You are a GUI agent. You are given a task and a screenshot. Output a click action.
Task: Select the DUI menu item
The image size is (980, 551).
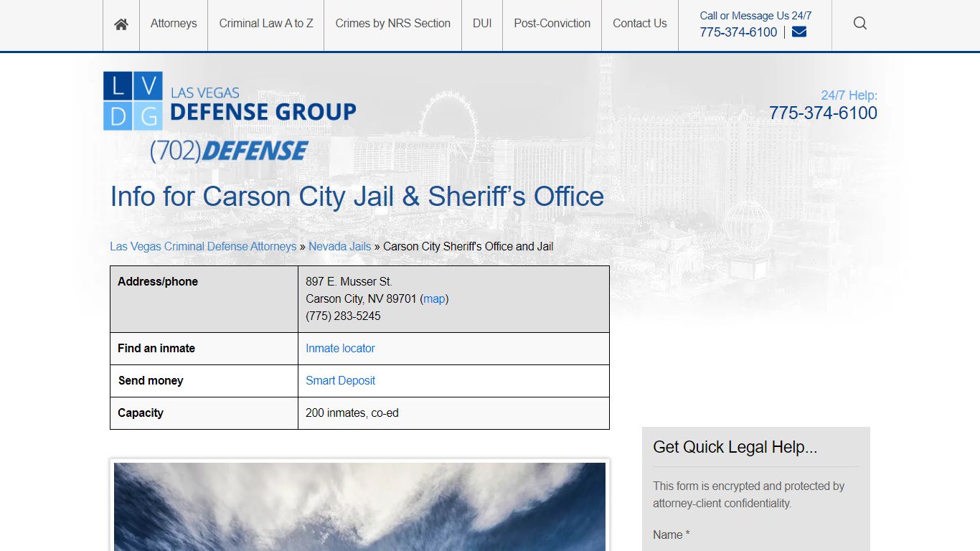click(482, 24)
